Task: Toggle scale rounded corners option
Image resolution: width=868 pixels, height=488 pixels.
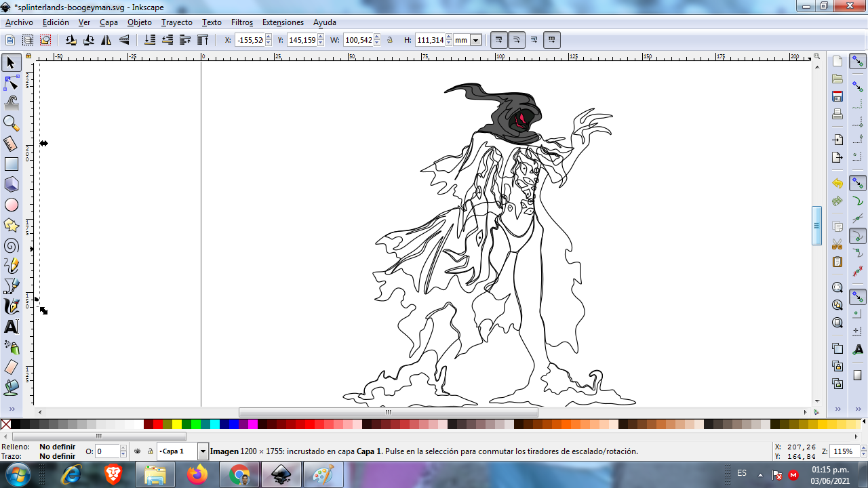Action: [517, 40]
